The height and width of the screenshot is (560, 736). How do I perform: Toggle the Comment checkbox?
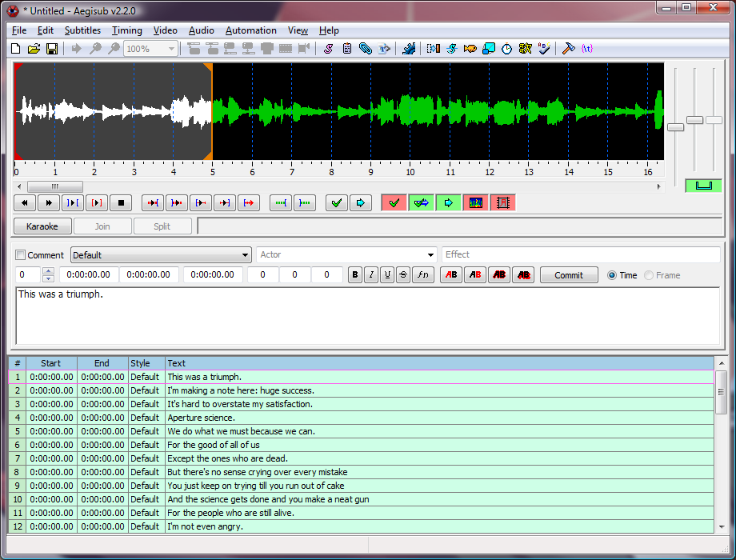click(x=21, y=255)
